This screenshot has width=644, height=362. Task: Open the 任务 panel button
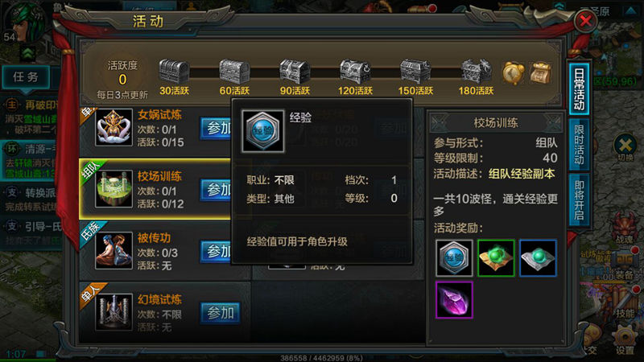[x=26, y=76]
